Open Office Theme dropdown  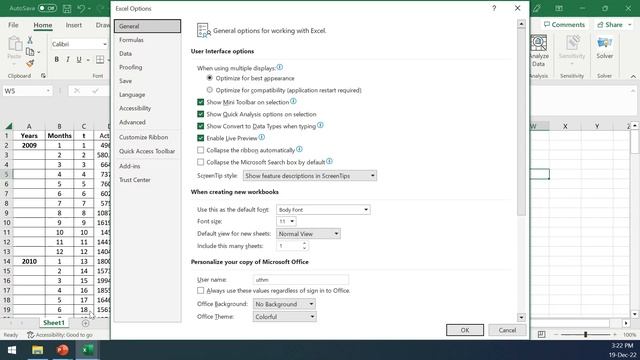click(284, 317)
